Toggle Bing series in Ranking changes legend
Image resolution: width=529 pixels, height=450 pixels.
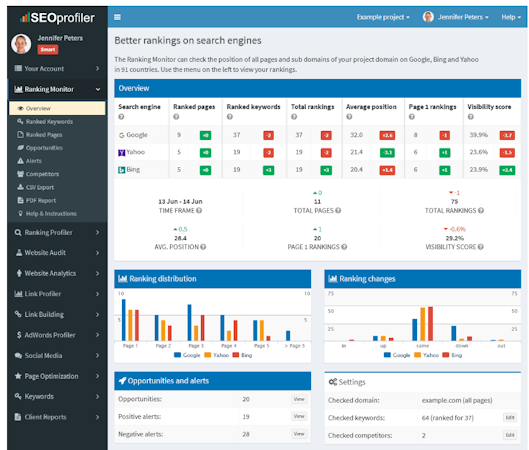click(x=452, y=355)
